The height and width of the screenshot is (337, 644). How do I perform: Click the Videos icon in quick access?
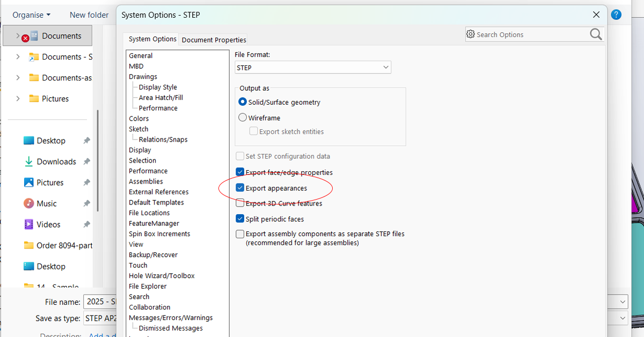click(x=28, y=224)
